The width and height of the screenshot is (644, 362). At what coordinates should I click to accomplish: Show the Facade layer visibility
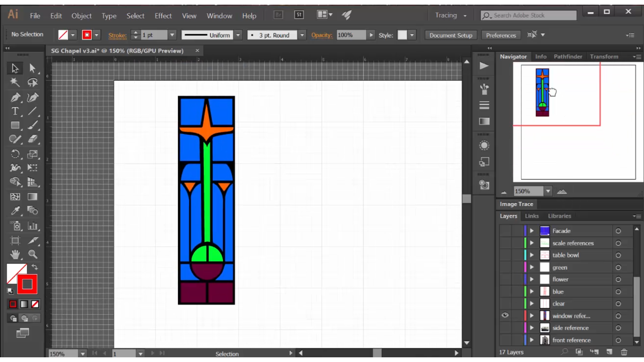point(505,231)
